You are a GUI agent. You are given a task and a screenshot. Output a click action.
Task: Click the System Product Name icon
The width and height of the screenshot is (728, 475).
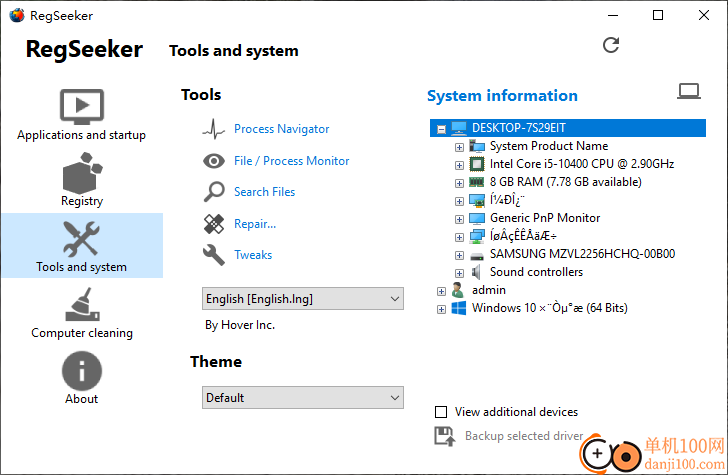click(x=477, y=146)
